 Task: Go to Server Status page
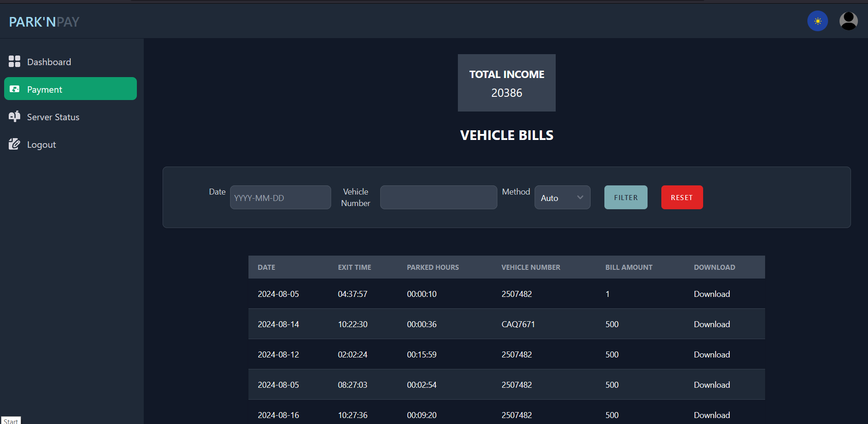tap(70, 117)
